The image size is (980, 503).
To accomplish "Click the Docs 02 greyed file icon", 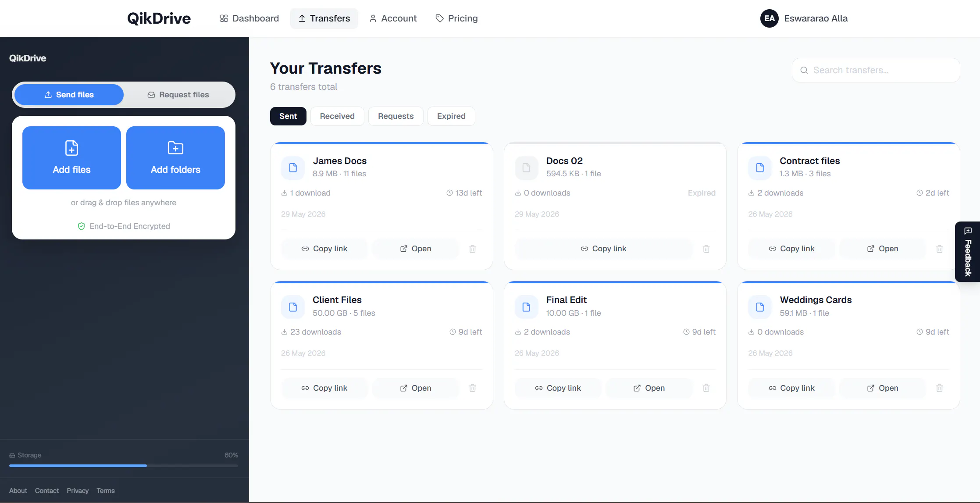I will (x=526, y=168).
